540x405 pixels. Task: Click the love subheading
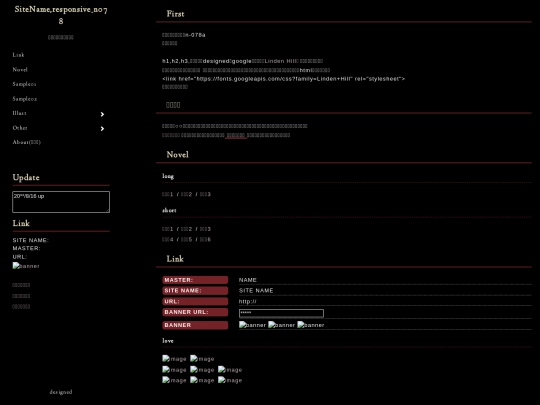click(168, 341)
